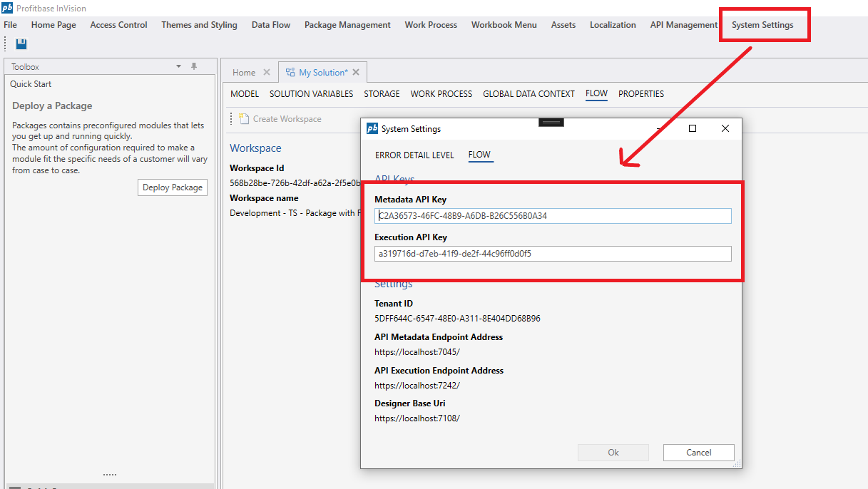
Task: Close the My Solution* tab using its X
Action: tap(356, 72)
